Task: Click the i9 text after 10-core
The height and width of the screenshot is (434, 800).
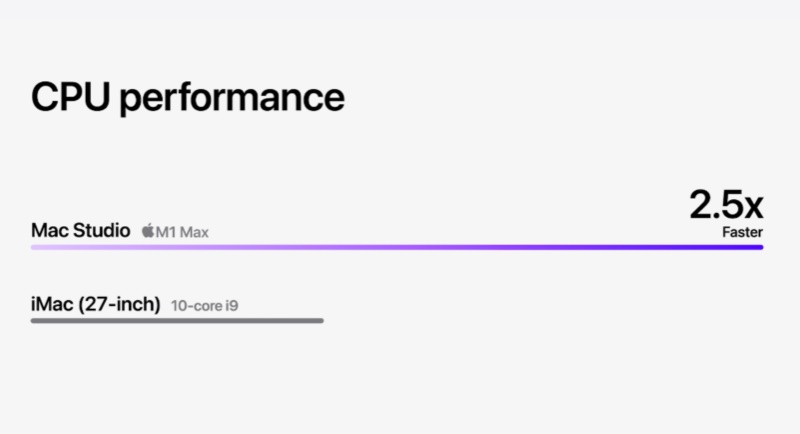Action: pyautogui.click(x=232, y=305)
